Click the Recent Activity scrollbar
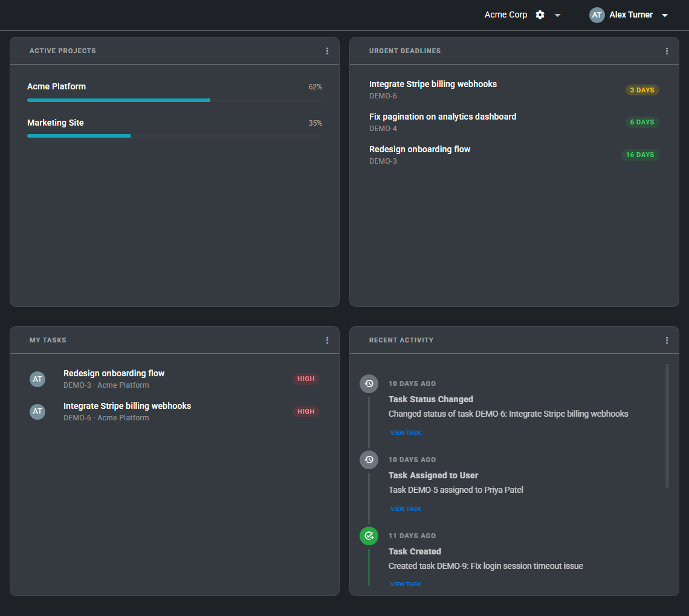 (667, 425)
